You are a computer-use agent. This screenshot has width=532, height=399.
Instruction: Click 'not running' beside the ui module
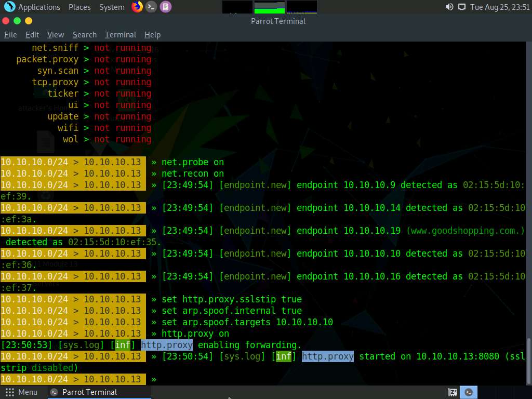pyautogui.click(x=123, y=105)
